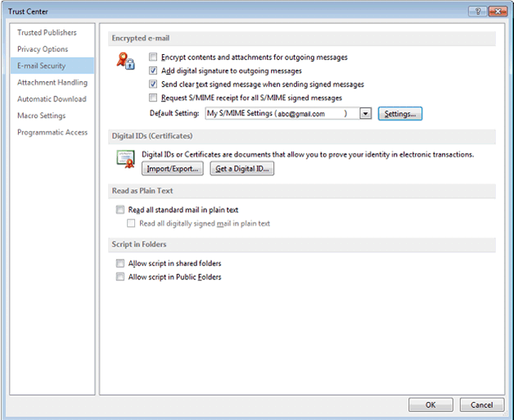Switch to Privacy Options category

(43, 49)
